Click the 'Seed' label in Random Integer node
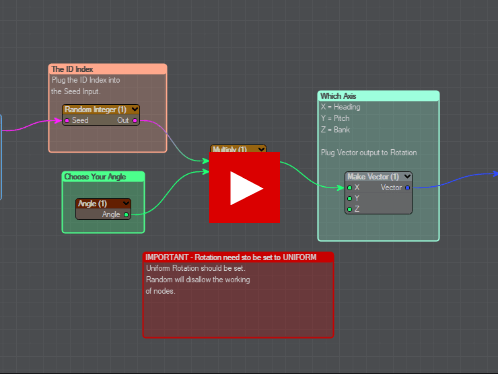The image size is (498, 374). click(80, 120)
